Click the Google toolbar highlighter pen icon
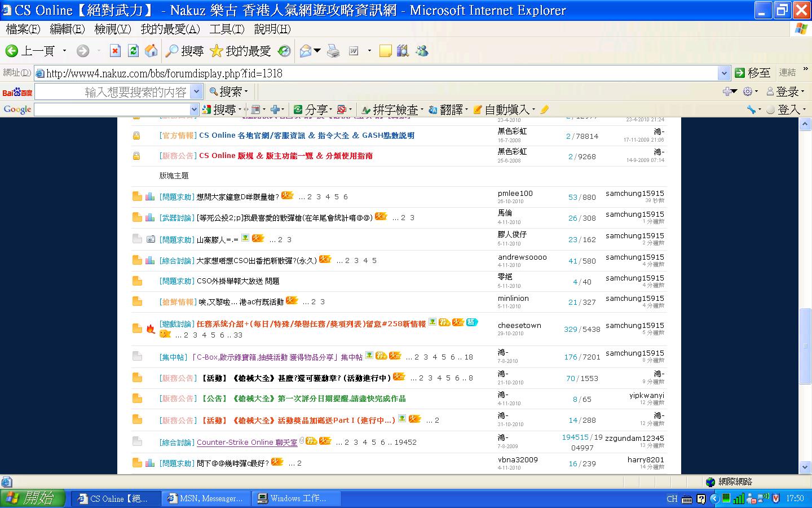Image resolution: width=812 pixels, height=508 pixels. 544,110
